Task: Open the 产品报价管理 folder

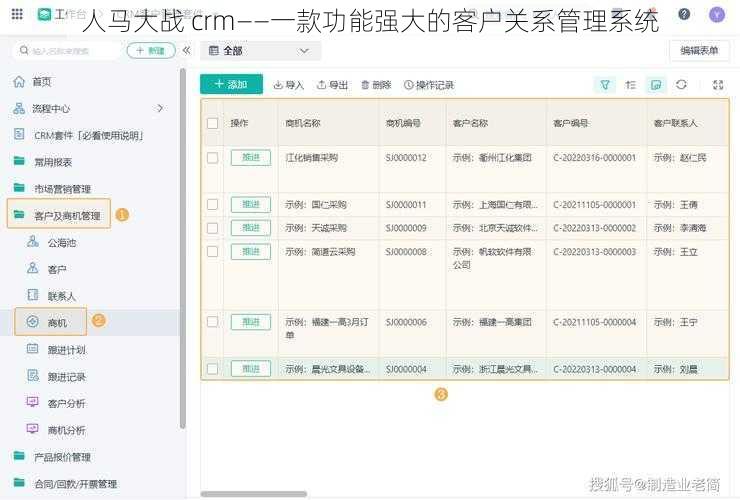Action: [x=62, y=457]
